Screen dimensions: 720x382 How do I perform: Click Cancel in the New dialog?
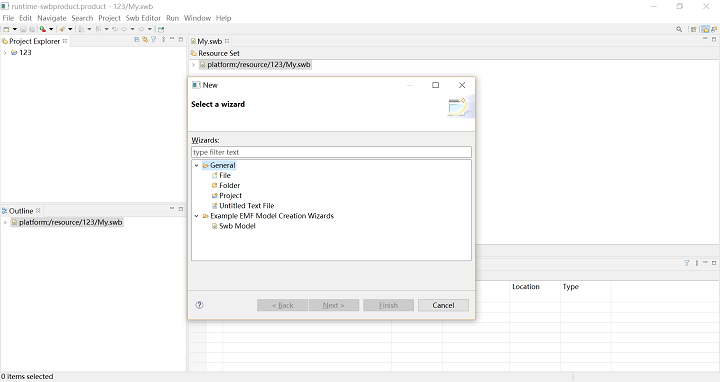pos(443,305)
